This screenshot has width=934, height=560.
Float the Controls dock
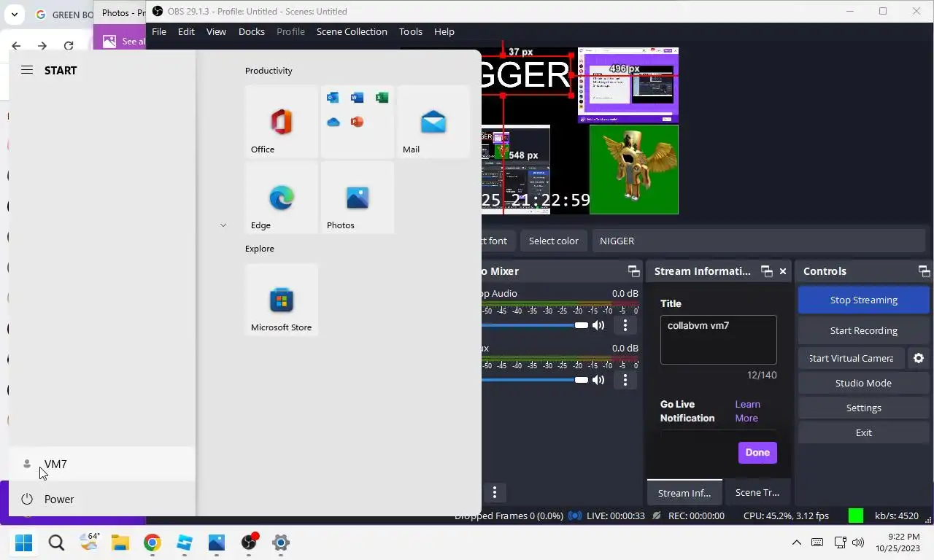[x=924, y=271]
